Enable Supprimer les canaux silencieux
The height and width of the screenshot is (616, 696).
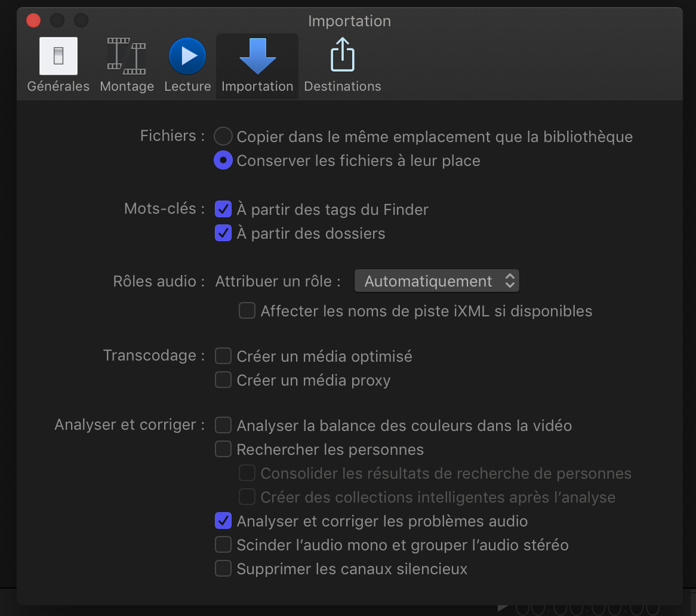tap(223, 568)
